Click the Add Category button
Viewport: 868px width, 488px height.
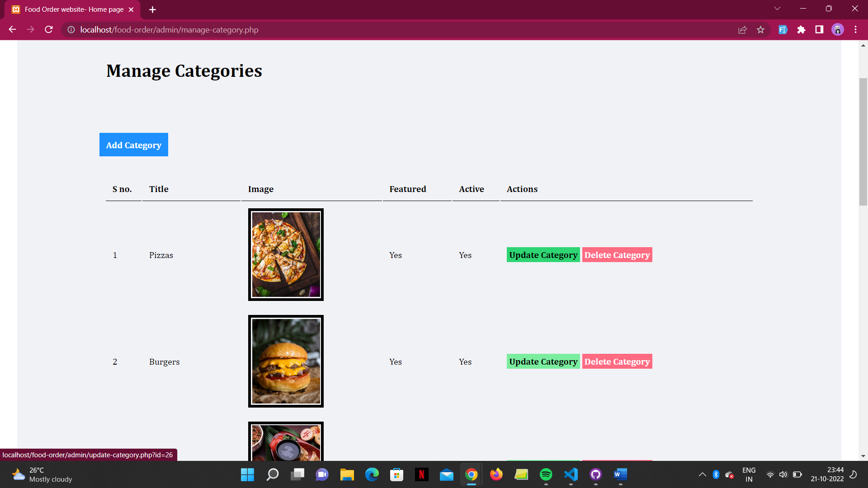(133, 145)
